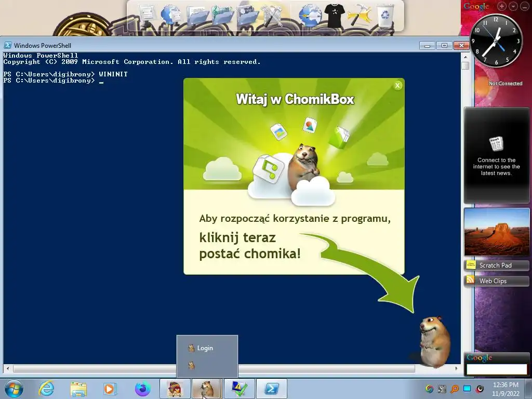Click the orange magnifier system tray icon
The height and width of the screenshot is (399, 532).
click(454, 389)
